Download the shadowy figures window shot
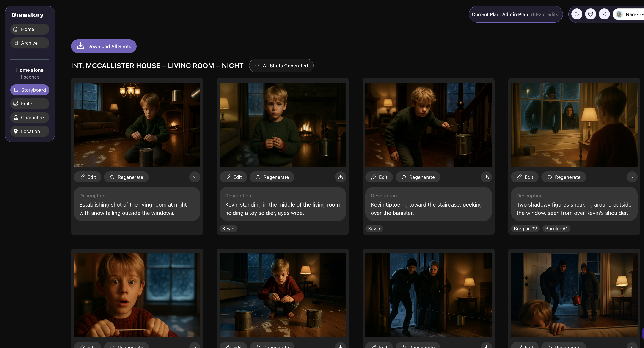644x348 pixels. coord(632,177)
